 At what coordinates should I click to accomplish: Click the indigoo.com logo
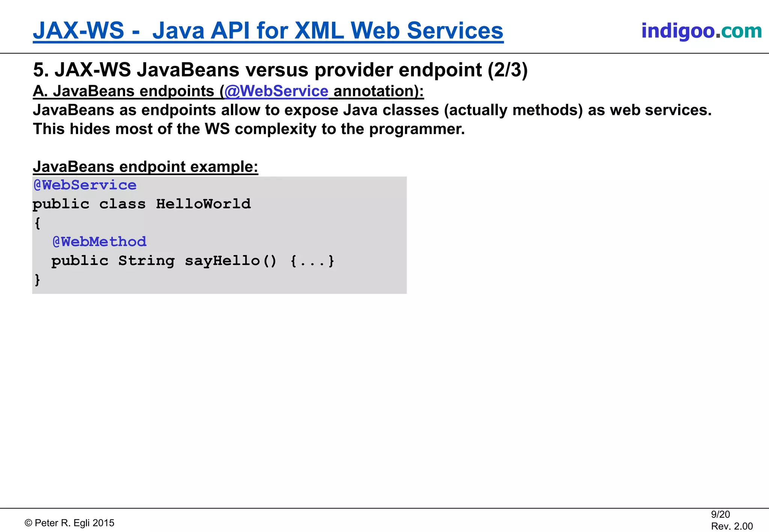[x=701, y=31]
